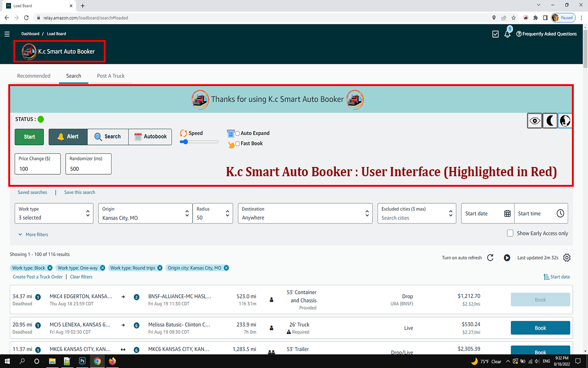Screen dimensions: 588x368
Task: Open Firefox from the taskbar
Action: (x=112, y=361)
